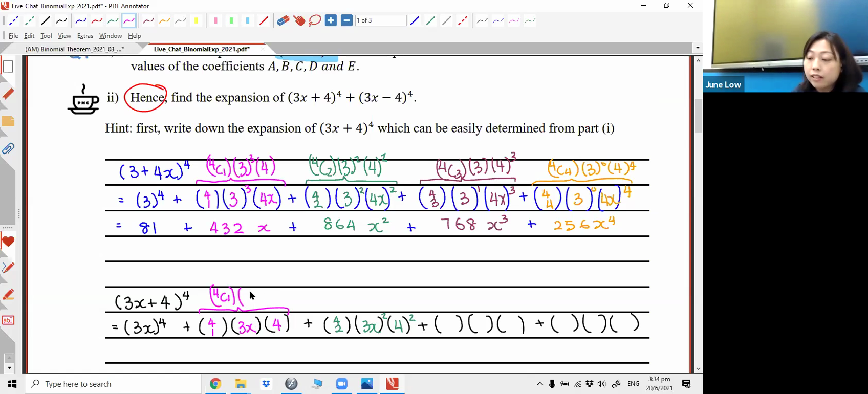Select the dark blue freehand pen
The image size is (868, 394).
pyautogui.click(x=81, y=21)
